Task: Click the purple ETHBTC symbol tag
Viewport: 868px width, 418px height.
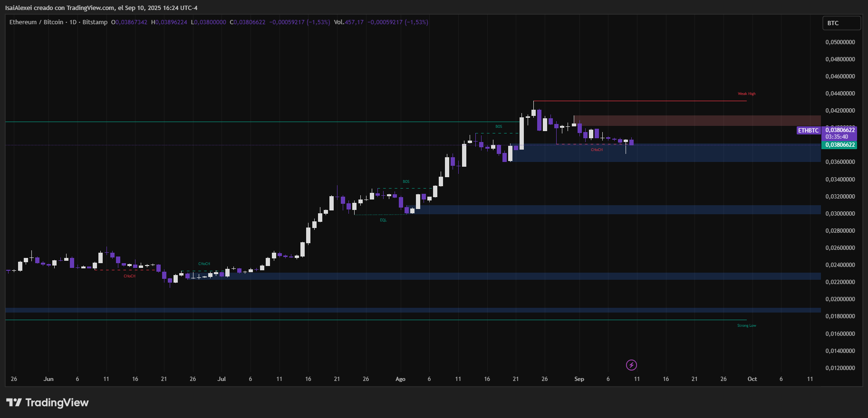Action: [808, 130]
